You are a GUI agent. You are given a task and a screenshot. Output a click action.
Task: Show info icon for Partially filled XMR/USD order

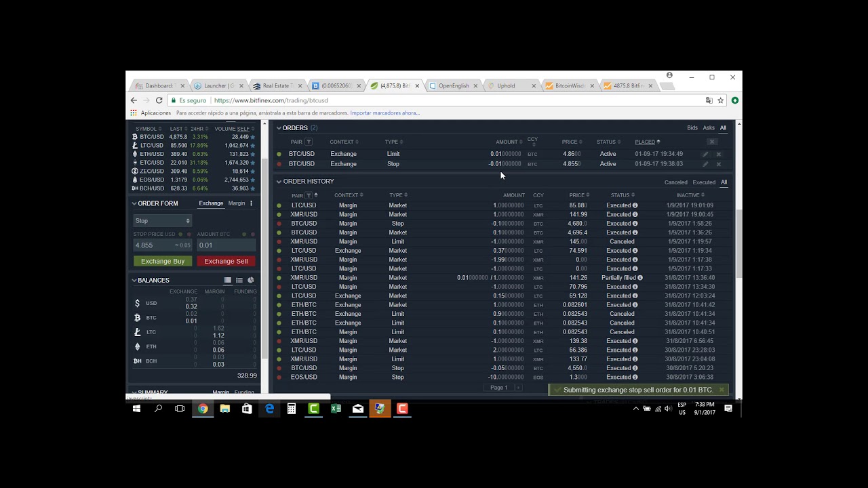pyautogui.click(x=639, y=278)
